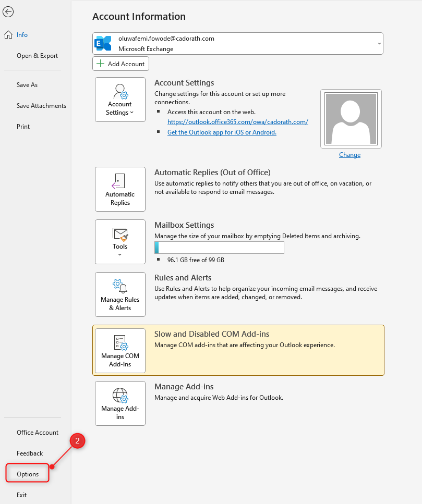Viewport: 422px width, 504px height.
Task: Open Manage COM Add-ins
Action: tap(120, 351)
